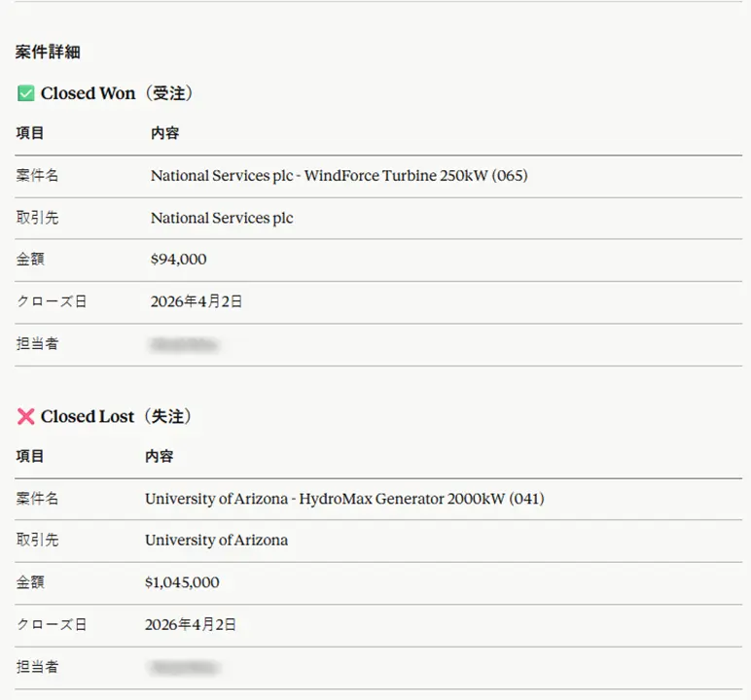Click the 取引先 label in Closed Lost table
Image resolution: width=751 pixels, height=700 pixels.
[37, 541]
